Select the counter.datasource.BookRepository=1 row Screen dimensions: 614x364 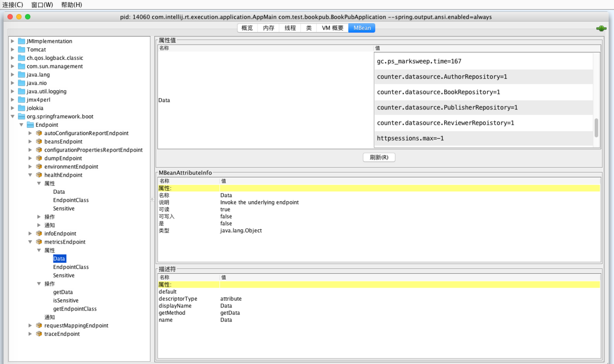tap(438, 92)
